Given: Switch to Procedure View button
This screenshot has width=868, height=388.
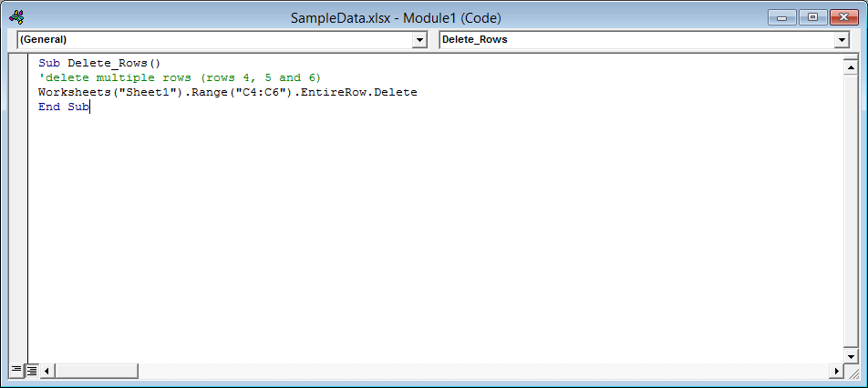Looking at the screenshot, I should tap(16, 371).
